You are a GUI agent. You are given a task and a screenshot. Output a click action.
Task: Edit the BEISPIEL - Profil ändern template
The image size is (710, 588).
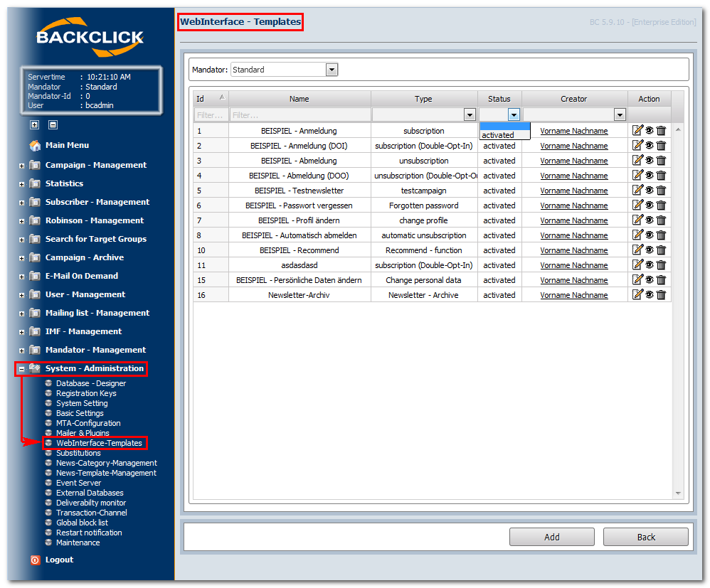tap(637, 220)
